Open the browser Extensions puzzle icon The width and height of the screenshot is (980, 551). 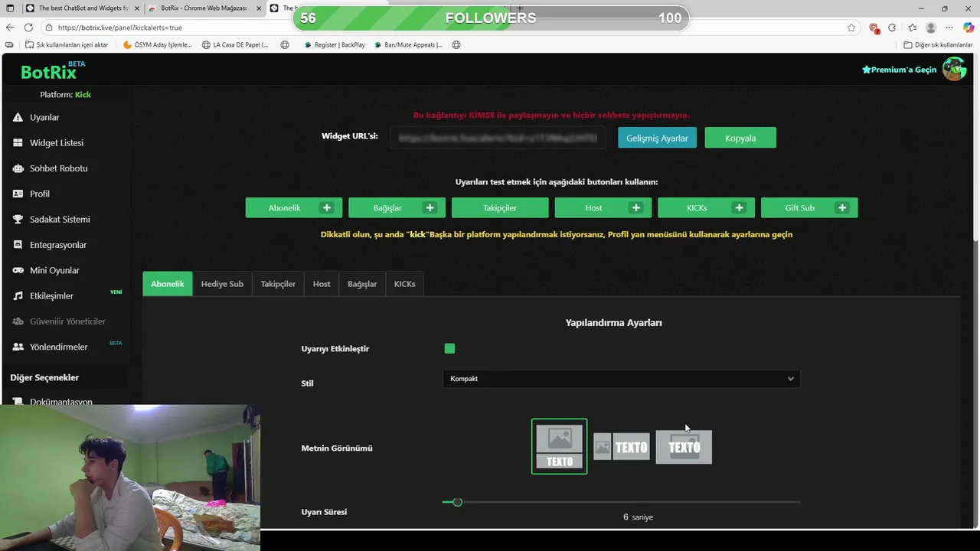[x=892, y=28]
